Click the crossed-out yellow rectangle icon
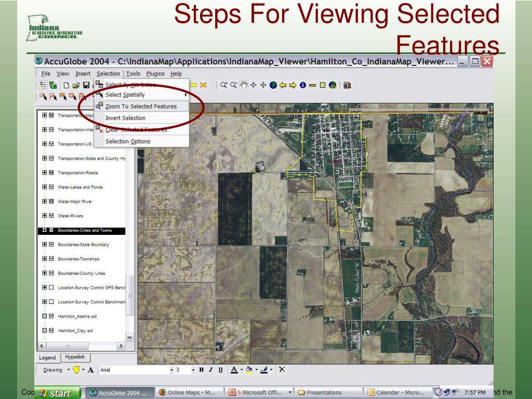 [203, 85]
